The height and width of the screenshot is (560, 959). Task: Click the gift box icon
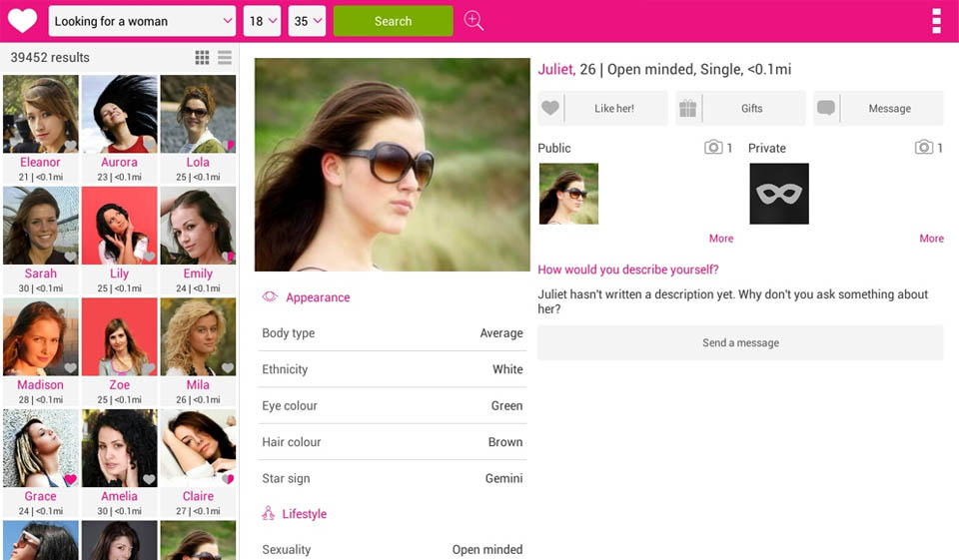click(687, 109)
